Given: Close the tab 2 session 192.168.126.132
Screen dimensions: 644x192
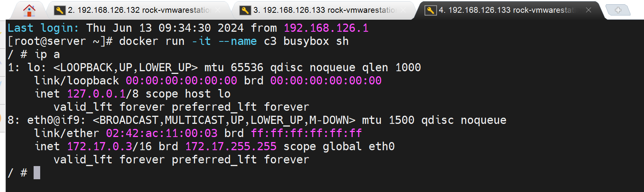Looking at the screenshot, I should tap(218, 10).
